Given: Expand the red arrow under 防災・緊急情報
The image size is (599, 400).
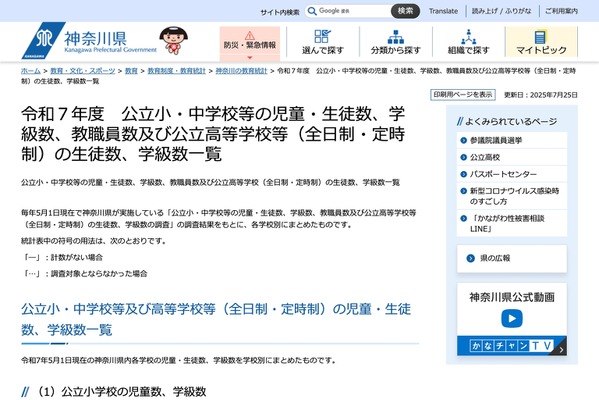Looking at the screenshot, I should click(249, 58).
